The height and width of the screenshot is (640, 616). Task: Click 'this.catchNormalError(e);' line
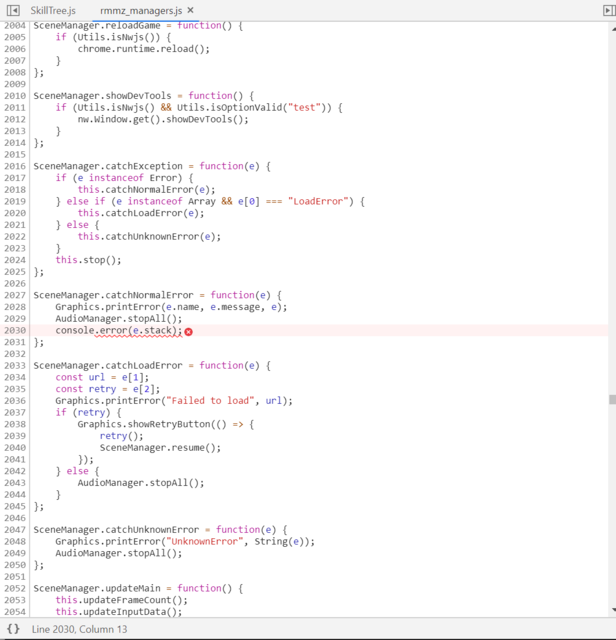click(x=147, y=189)
